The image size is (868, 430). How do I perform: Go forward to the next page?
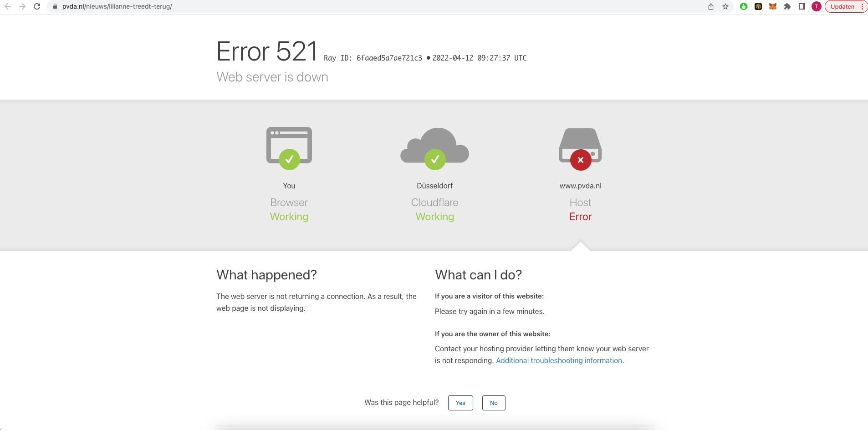pos(22,6)
